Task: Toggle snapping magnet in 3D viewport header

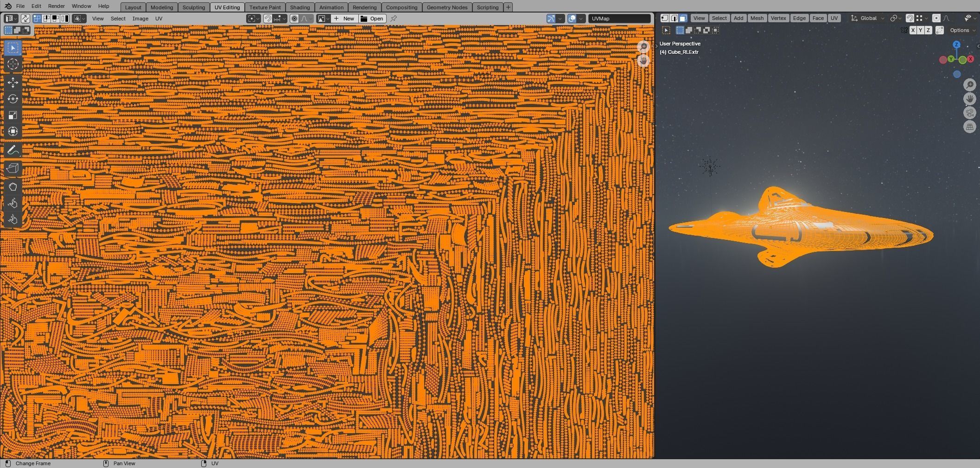Action: [x=910, y=18]
